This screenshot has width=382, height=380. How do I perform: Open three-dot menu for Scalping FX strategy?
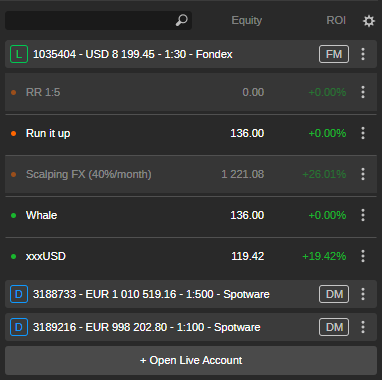(363, 174)
